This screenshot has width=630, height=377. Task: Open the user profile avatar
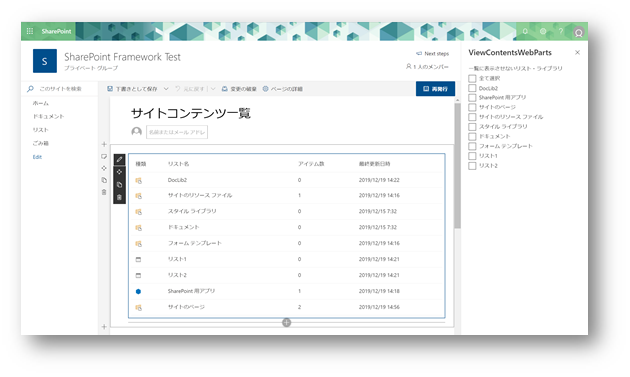[579, 33]
